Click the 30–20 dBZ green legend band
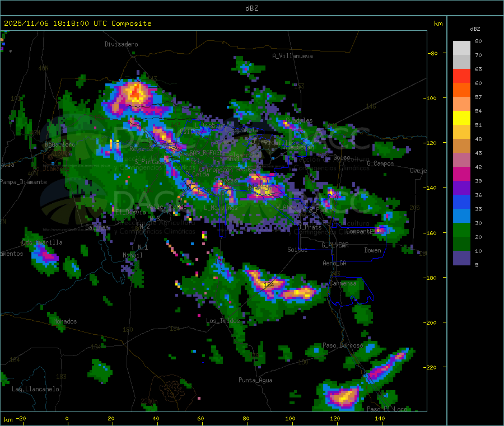The height and width of the screenshot is (426, 504). [x=461, y=230]
